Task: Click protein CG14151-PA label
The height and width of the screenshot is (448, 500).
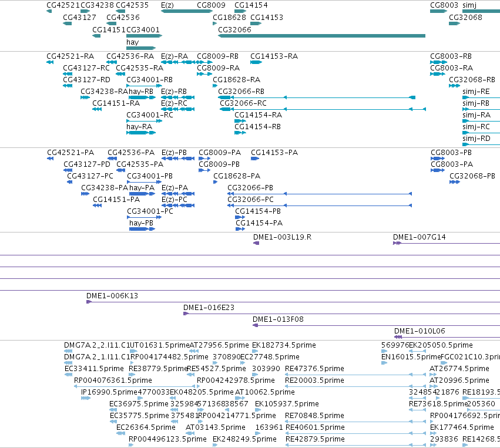Action: (x=116, y=200)
